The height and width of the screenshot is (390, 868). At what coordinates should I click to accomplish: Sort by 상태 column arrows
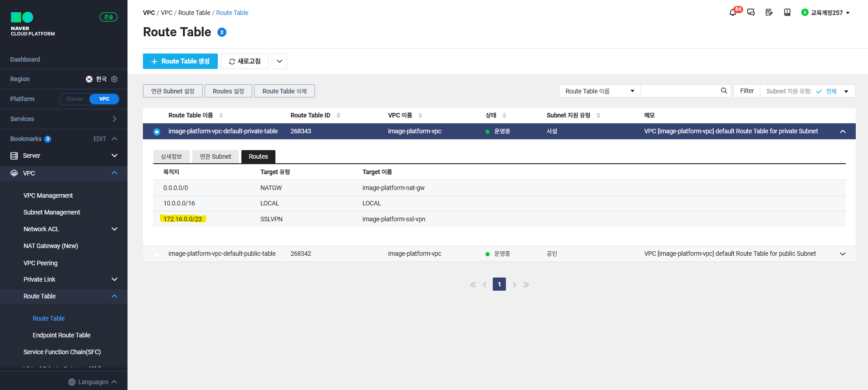[504, 115]
